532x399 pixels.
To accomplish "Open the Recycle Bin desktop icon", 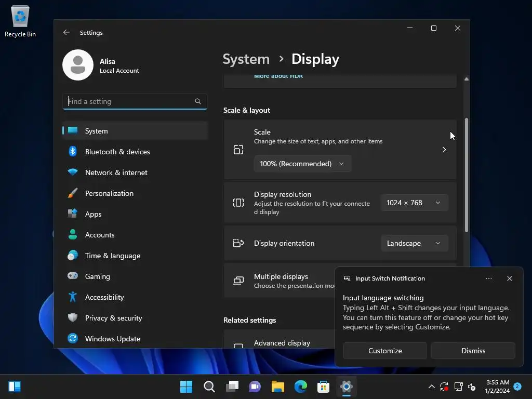I will point(20,21).
